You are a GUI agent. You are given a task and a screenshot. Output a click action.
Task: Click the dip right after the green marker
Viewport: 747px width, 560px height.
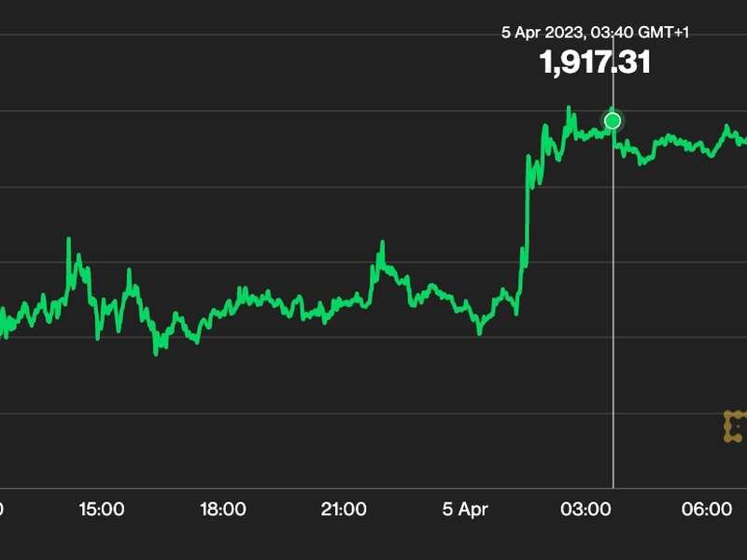click(x=641, y=162)
